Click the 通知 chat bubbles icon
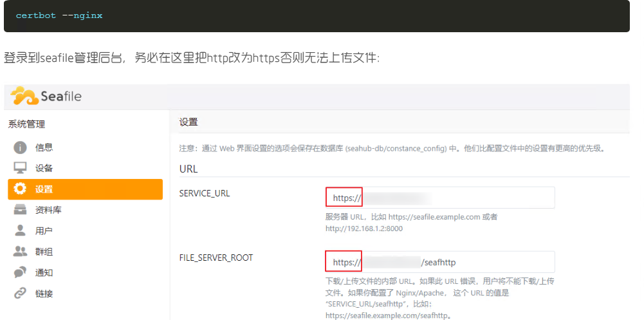The image size is (644, 320). [x=20, y=272]
